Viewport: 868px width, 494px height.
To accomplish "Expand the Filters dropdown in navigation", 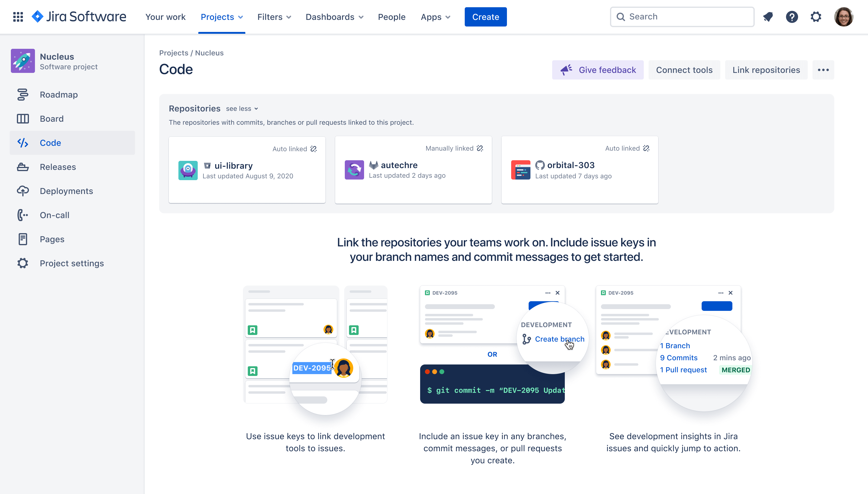I will pyautogui.click(x=274, y=17).
